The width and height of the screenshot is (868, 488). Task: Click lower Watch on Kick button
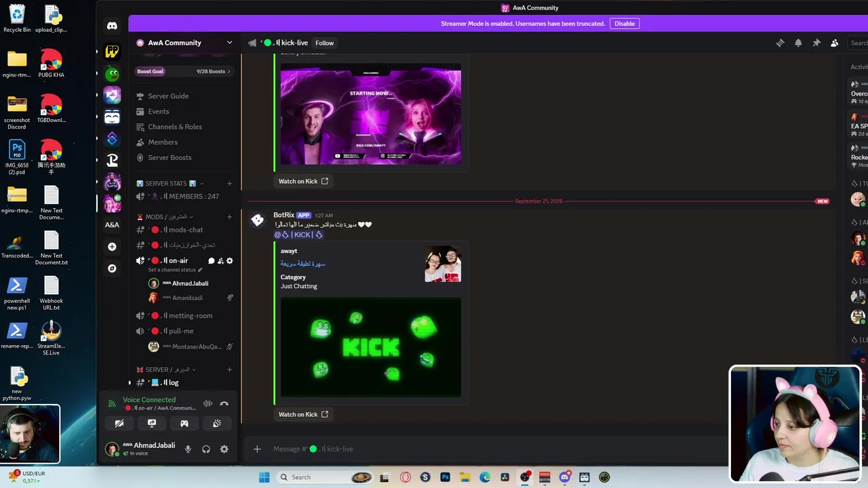pos(303,414)
